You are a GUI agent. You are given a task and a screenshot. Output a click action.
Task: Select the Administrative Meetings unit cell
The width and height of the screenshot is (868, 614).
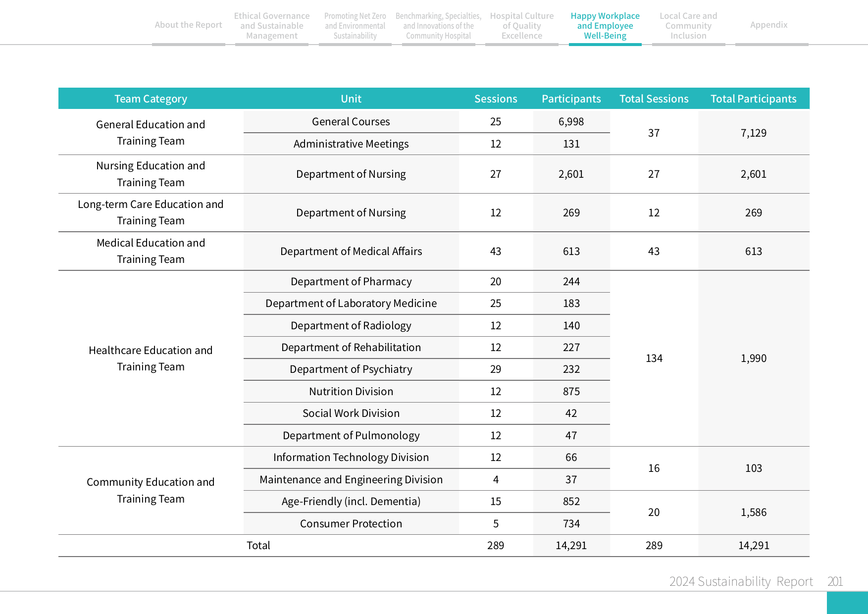coord(351,144)
